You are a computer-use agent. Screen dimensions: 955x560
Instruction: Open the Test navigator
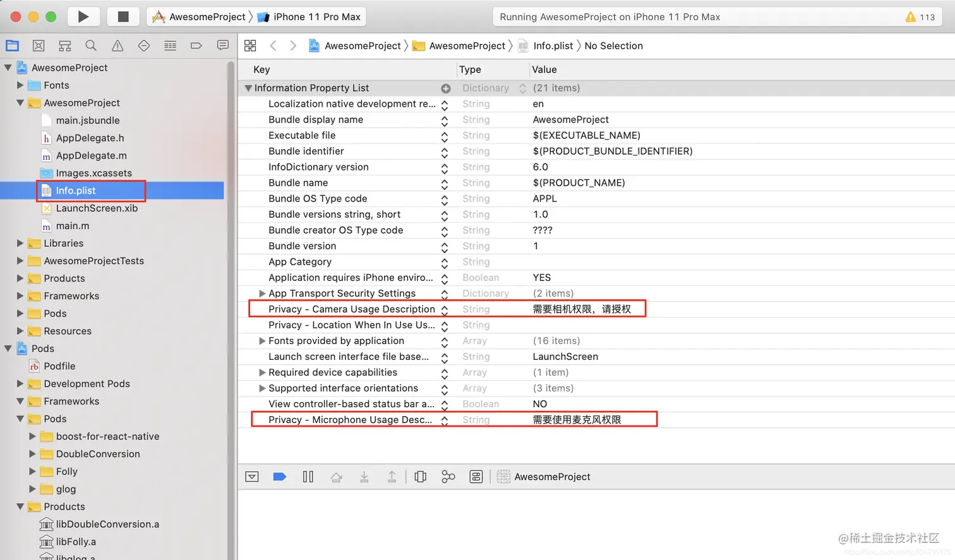pyautogui.click(x=143, y=45)
